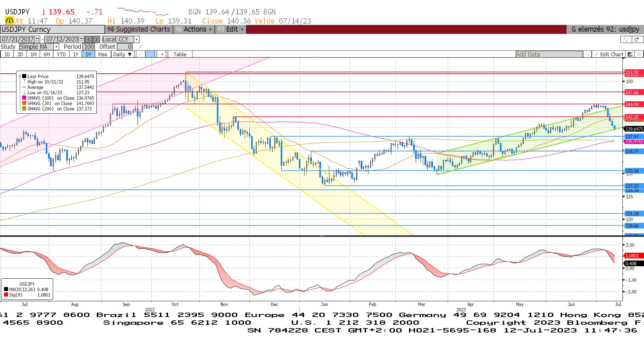This screenshot has width=644, height=349.
Task: Select the 1D range tab
Action: pyautogui.click(x=7, y=54)
